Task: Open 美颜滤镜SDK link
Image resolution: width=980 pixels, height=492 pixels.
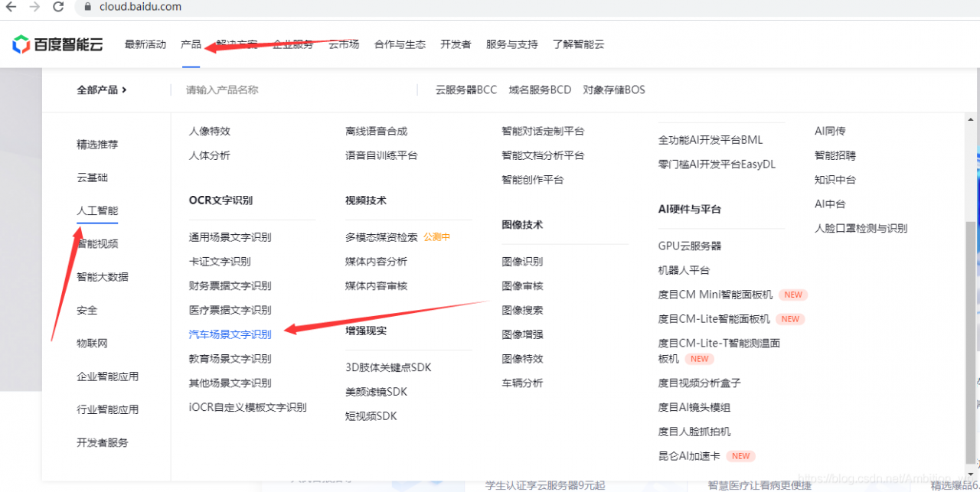Action: click(376, 392)
